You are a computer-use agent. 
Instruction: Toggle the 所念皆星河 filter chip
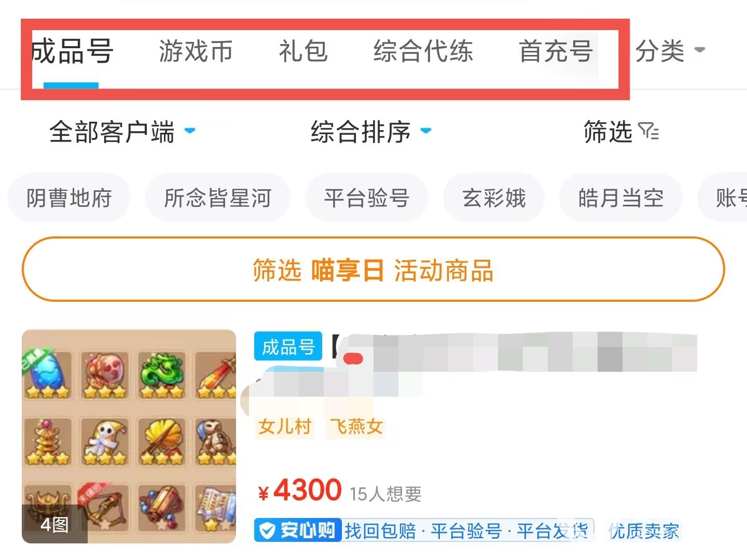tap(218, 198)
